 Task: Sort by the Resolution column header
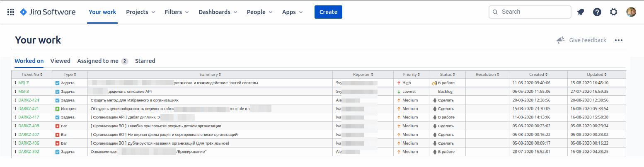(487, 75)
